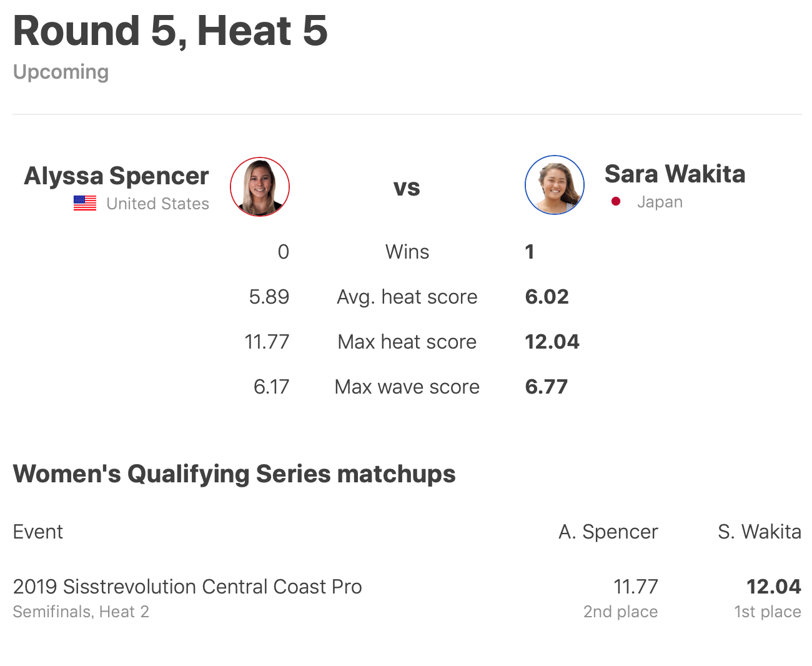The image size is (812, 666).
Task: Click the Japan flag icon
Action: pos(616,201)
